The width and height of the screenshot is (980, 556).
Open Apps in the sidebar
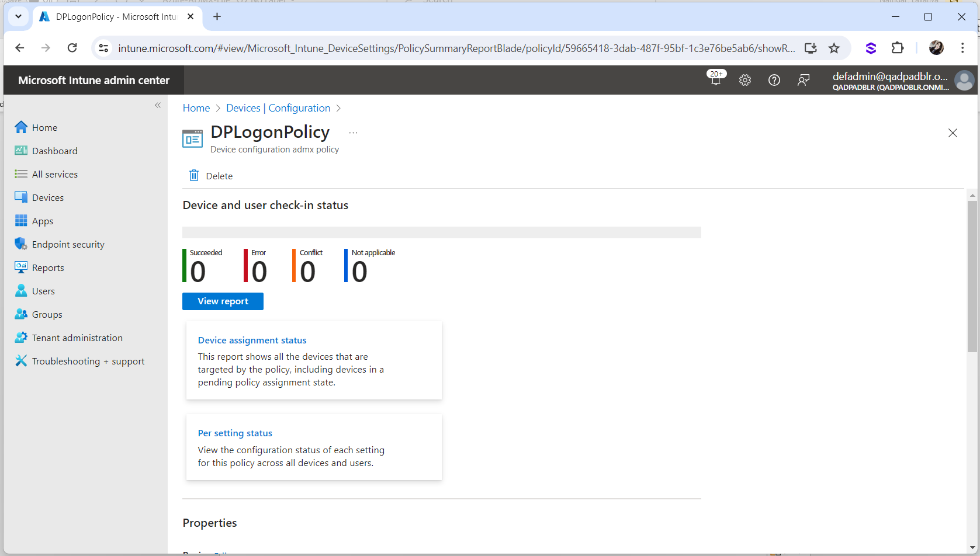click(34, 221)
